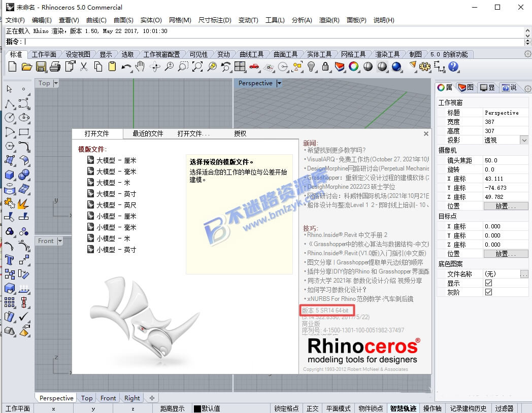Screen dimensions: 532x413
Task: Open the 如何学习参数化设计 tip link
Action: tap(337, 290)
